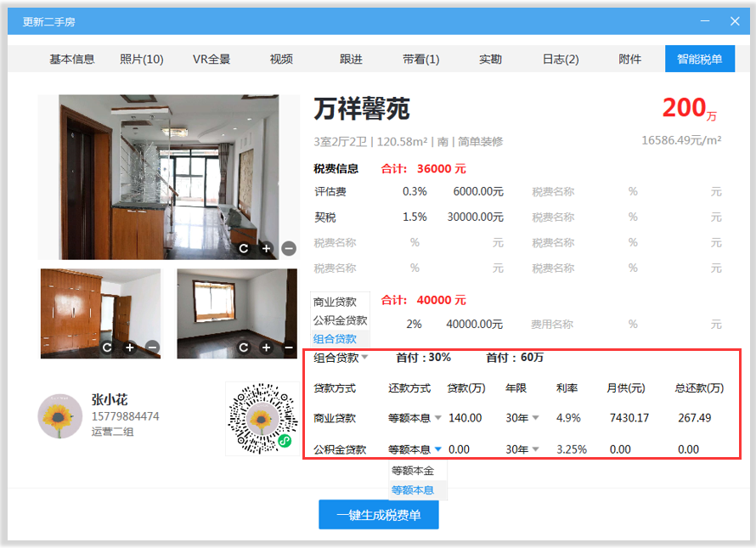Viewport: 756px width, 548px height.
Task: Rotate the wooden wardrobe thumbnail
Action: point(107,347)
